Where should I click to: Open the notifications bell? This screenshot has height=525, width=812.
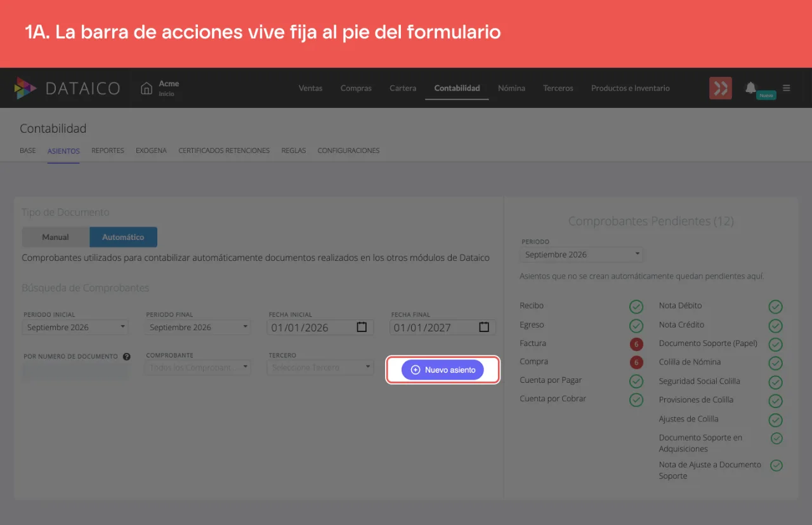point(750,87)
